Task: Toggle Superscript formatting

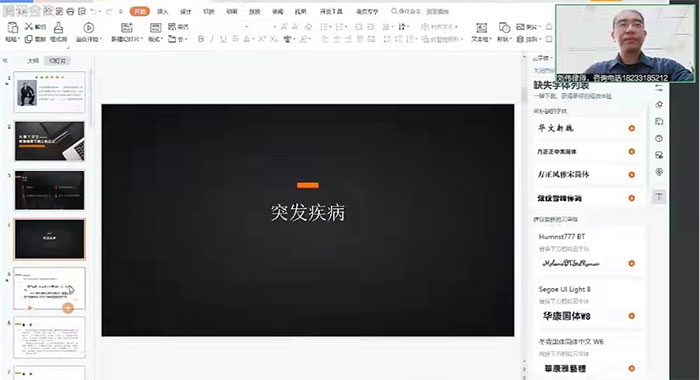Action: pyautogui.click(x=262, y=39)
